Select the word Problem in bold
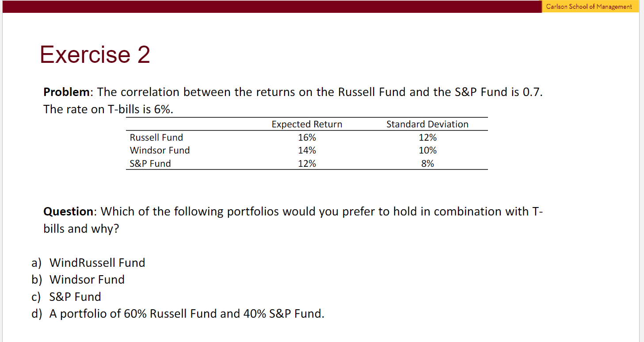Viewport: 644px width, 342px height. click(x=67, y=92)
